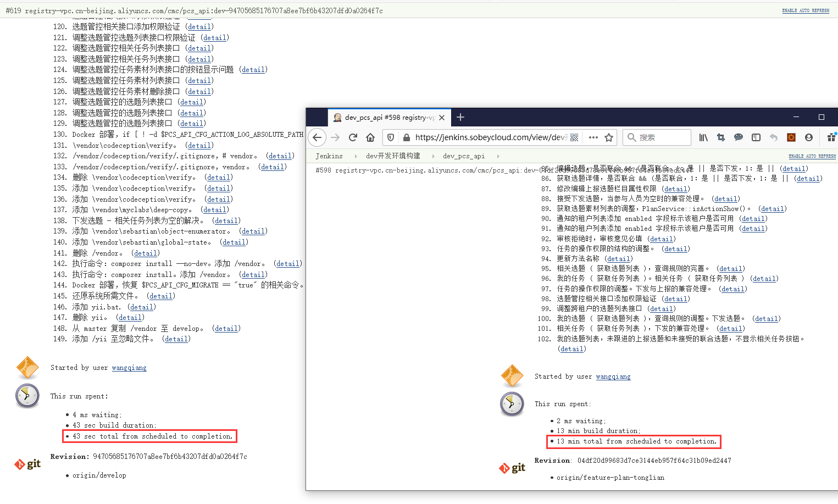Click the started-by user icon in #598 window
Viewport: 838px width, 504px height.
click(512, 376)
